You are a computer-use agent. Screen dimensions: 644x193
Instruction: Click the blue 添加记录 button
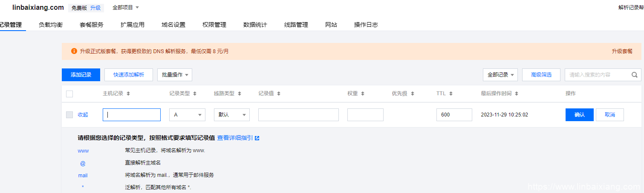tap(81, 75)
